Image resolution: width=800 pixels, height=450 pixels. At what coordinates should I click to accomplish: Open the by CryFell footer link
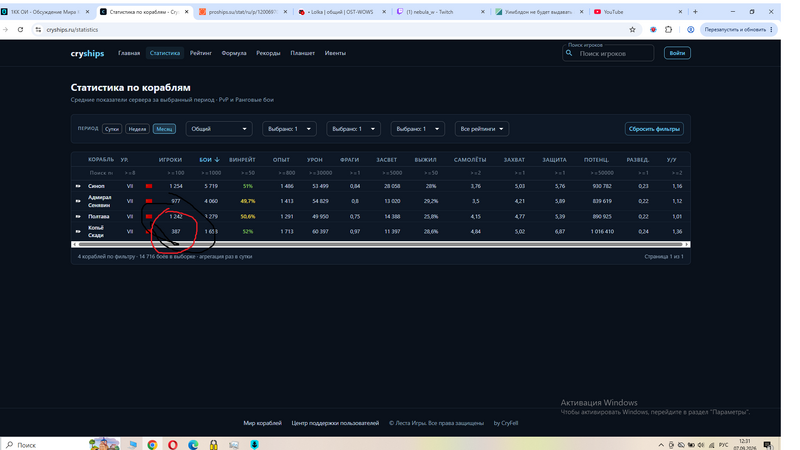click(x=506, y=423)
